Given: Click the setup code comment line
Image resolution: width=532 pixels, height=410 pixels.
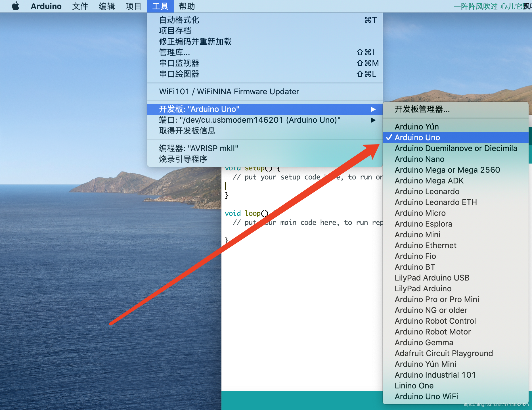Looking at the screenshot, I should [307, 177].
